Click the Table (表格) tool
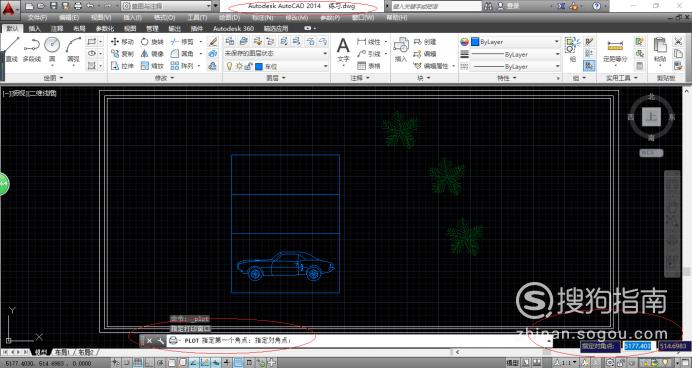Viewport: 692px width, 368px height. pyautogui.click(x=369, y=66)
